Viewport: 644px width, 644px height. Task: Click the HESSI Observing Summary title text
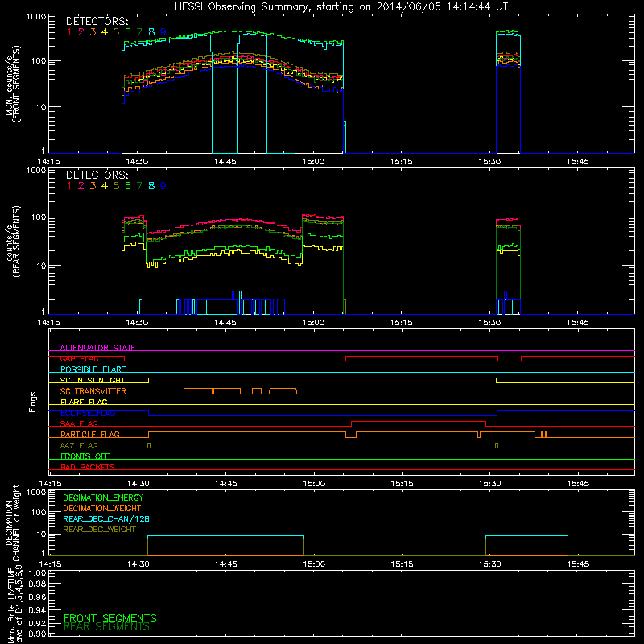(341, 7)
